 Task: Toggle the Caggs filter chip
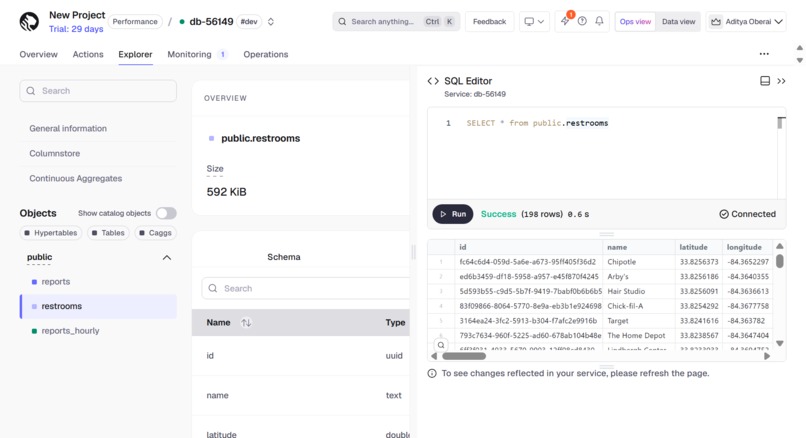[x=156, y=233]
